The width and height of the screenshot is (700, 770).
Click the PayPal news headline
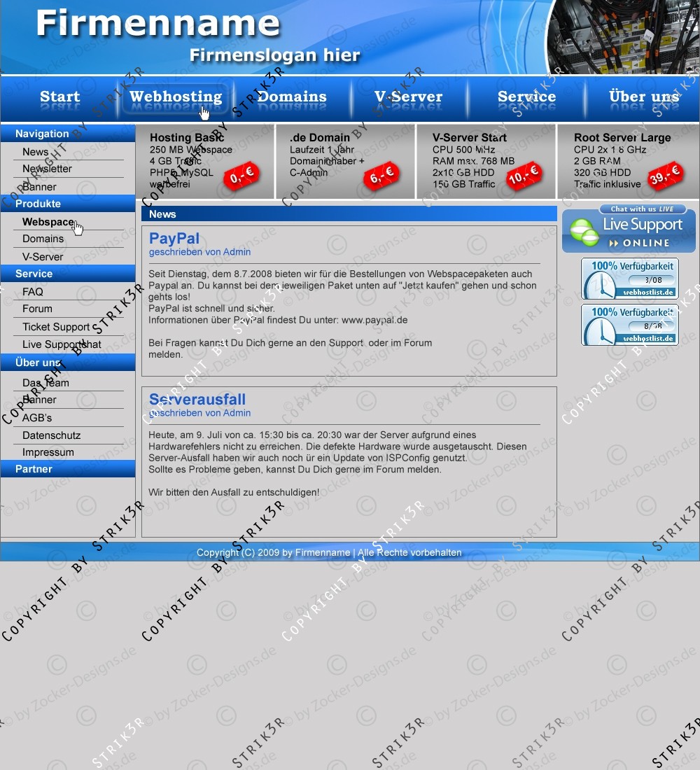(174, 239)
